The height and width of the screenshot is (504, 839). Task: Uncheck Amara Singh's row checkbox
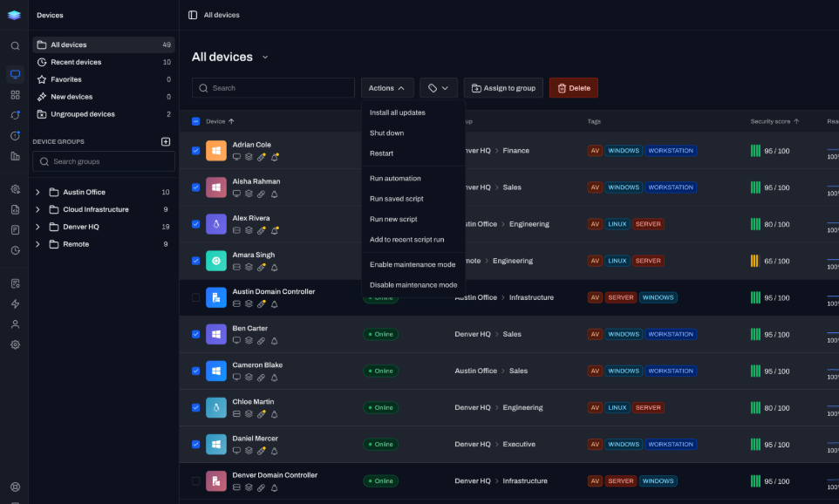196,261
